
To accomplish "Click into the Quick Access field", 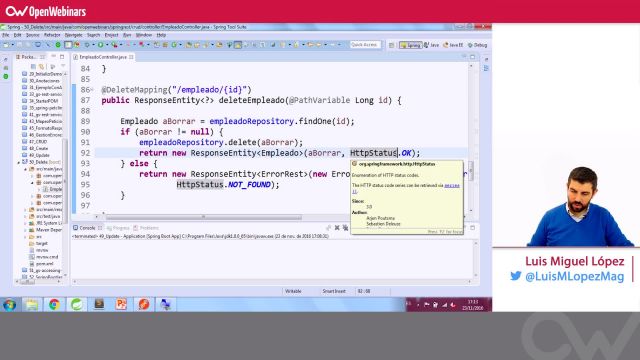I will pyautogui.click(x=365, y=45).
